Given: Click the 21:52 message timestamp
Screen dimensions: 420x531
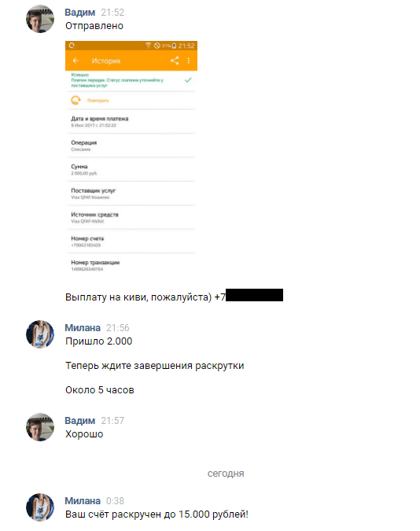Looking at the screenshot, I should click(112, 13).
